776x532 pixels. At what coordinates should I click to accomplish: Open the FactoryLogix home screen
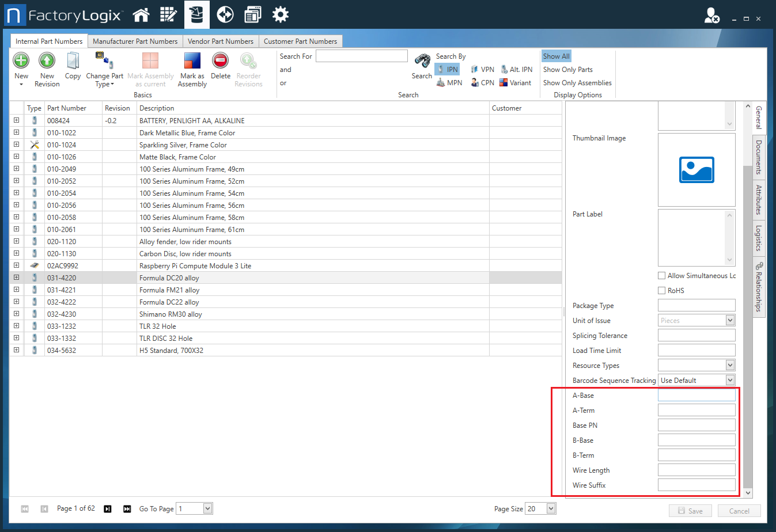(141, 14)
